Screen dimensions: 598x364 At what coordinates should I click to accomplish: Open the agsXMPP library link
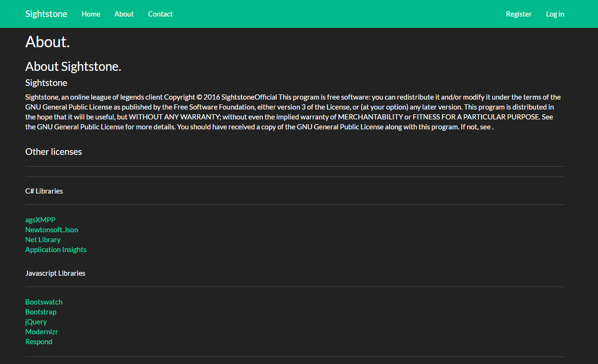[40, 220]
